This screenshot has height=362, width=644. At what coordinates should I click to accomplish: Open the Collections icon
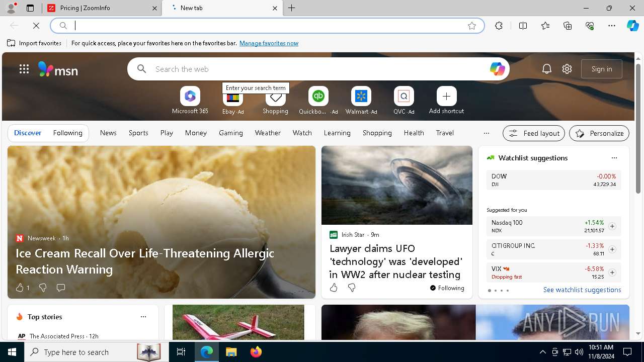click(x=568, y=26)
